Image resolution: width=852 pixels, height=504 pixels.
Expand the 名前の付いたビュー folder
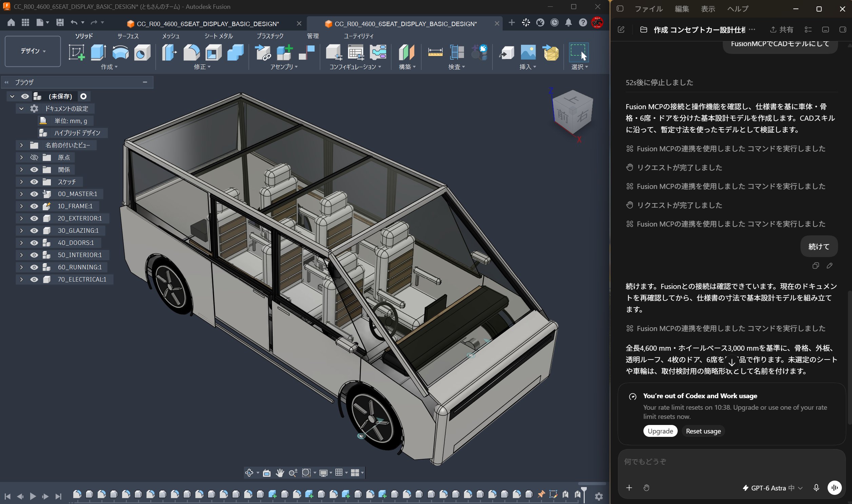21,145
